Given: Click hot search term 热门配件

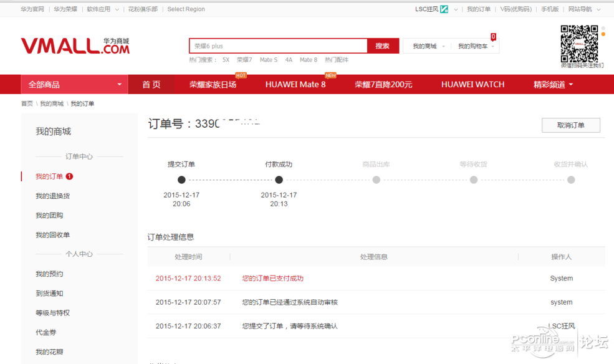Looking at the screenshot, I should [x=337, y=60].
